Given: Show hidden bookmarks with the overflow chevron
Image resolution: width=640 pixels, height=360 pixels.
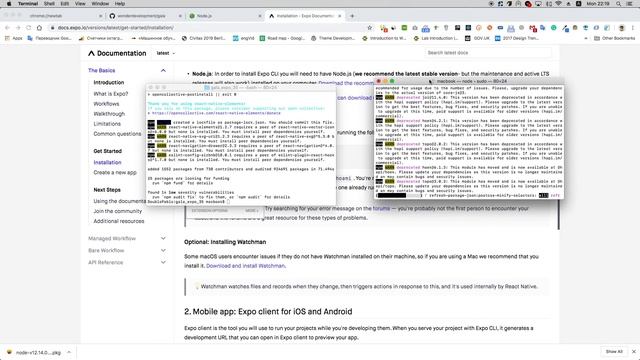Looking at the screenshot, I should click(x=586, y=38).
